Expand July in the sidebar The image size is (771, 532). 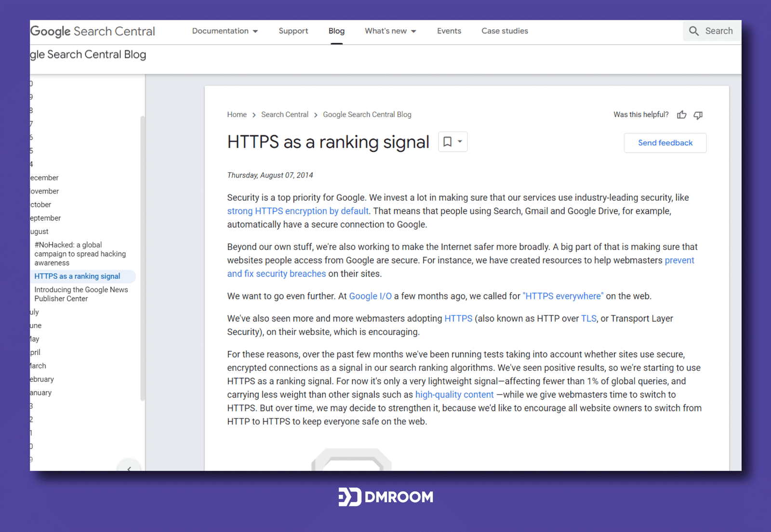[x=34, y=312]
